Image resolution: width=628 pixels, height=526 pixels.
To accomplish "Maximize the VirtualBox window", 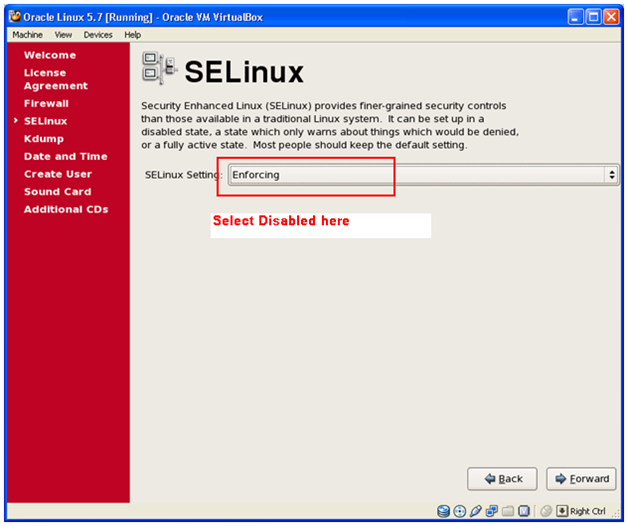I will (x=594, y=17).
